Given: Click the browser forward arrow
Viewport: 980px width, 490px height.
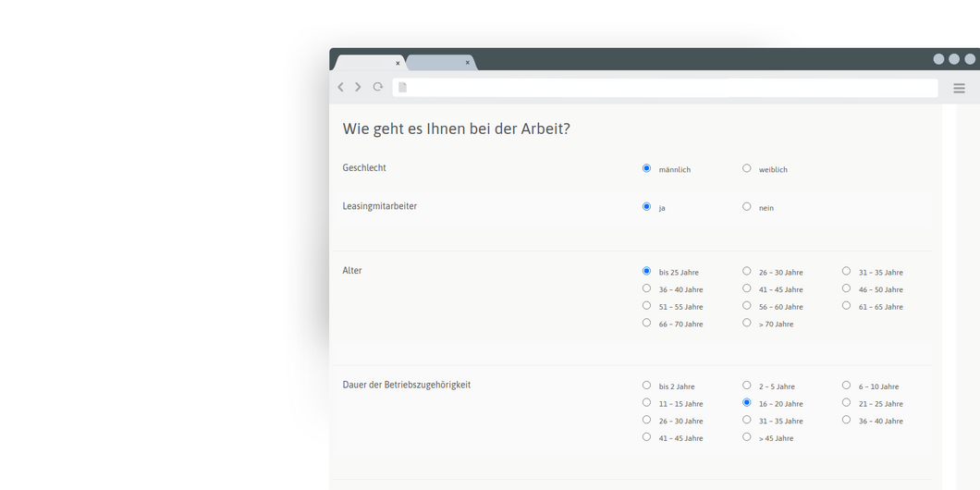Looking at the screenshot, I should coord(358,87).
